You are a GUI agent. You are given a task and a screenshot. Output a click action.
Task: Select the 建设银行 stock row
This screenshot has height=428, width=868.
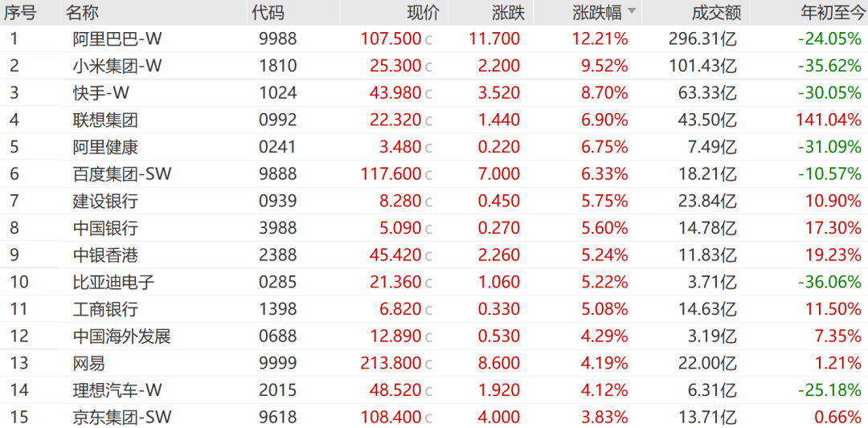point(434,202)
